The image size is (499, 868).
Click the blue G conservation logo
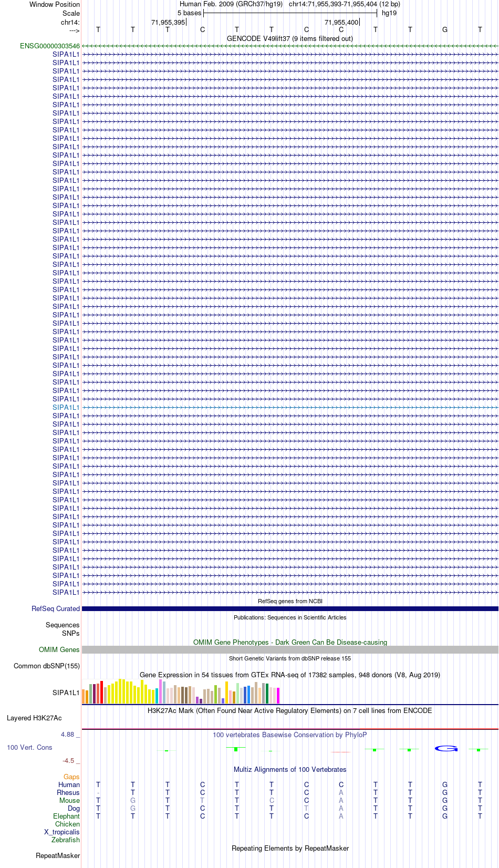click(446, 748)
